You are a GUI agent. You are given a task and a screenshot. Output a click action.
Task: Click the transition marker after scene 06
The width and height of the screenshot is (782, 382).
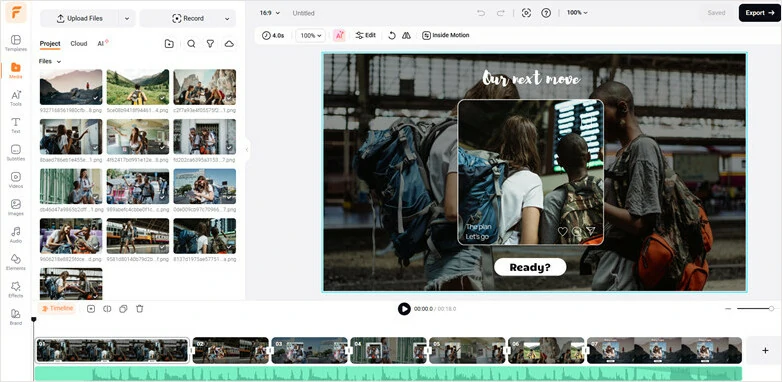[586, 351]
